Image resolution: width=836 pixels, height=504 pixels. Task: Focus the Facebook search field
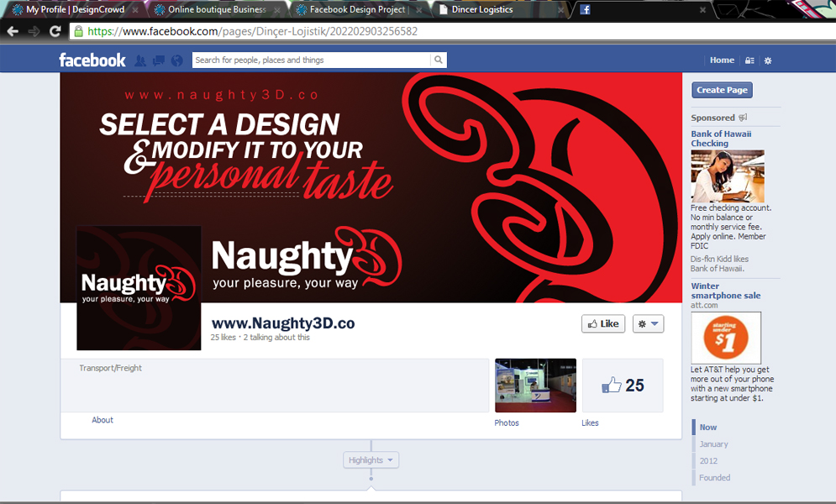pos(312,60)
